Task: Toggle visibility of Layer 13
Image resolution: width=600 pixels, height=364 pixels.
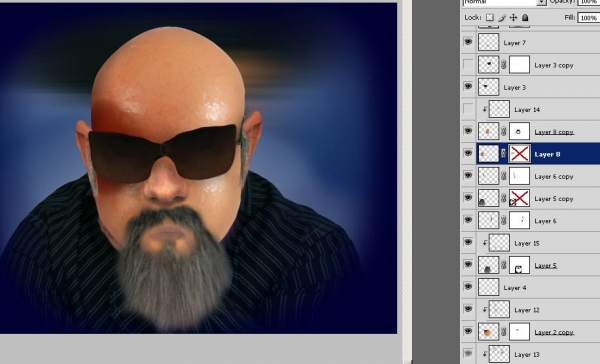Action: [468, 353]
